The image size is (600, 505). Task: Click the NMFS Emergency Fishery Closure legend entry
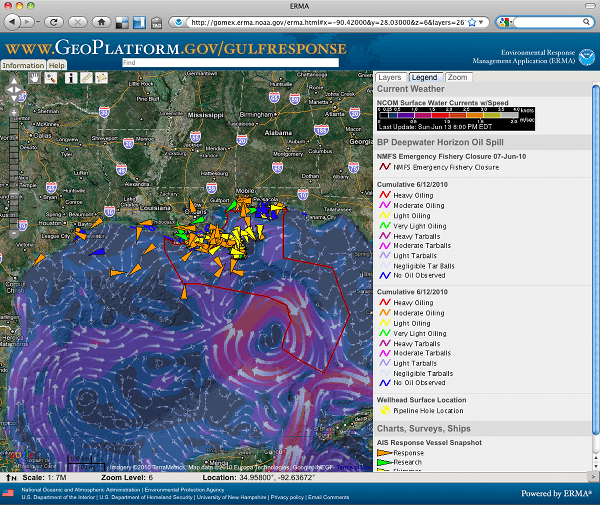[x=439, y=167]
